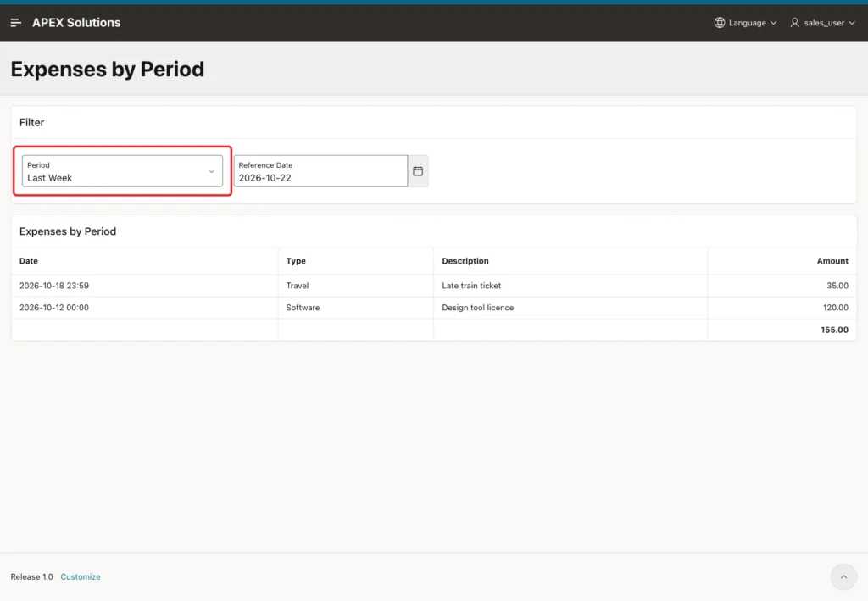Click the Customize link in footer
The width and height of the screenshot is (868, 601).
point(81,576)
